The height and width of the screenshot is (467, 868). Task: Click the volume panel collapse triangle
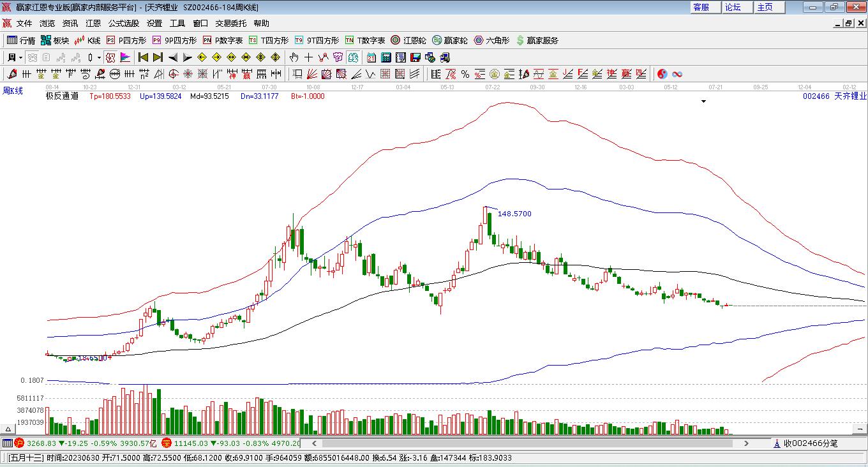click(9, 429)
